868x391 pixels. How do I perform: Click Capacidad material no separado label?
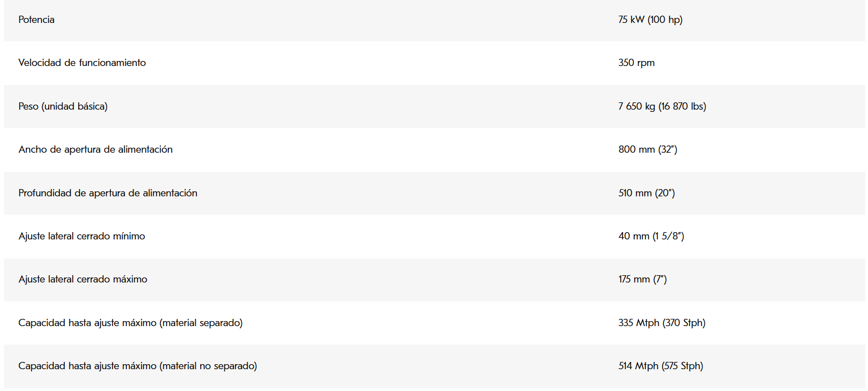click(138, 366)
